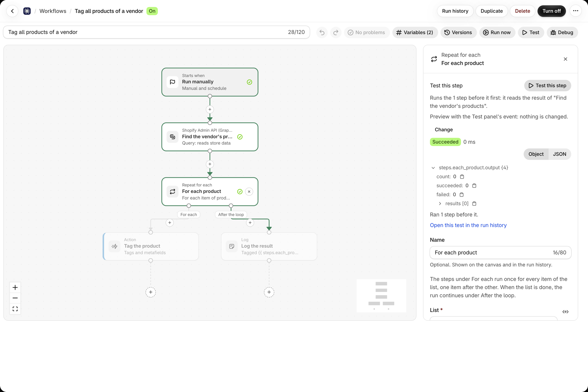588x392 pixels.
Task: Copy the count value to clipboard
Action: tap(462, 177)
